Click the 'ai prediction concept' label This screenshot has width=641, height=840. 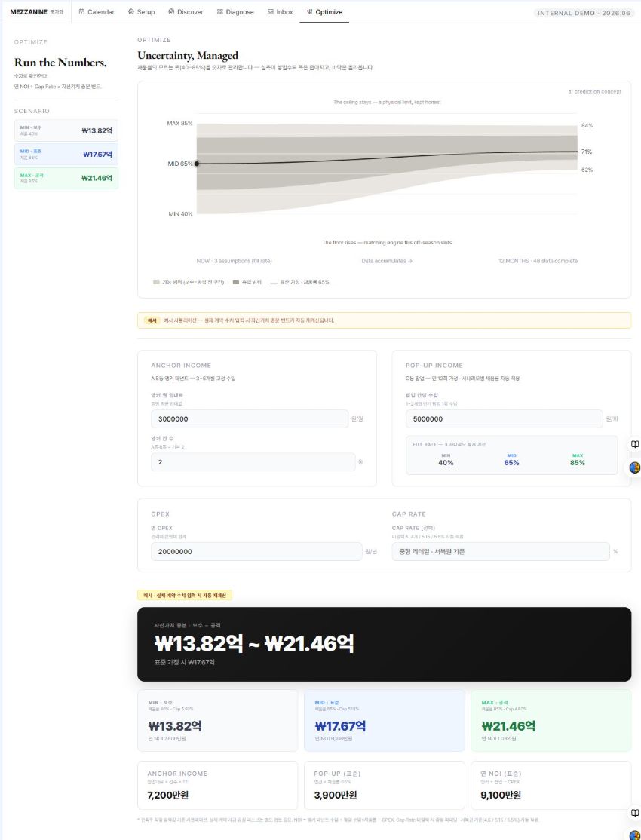pos(595,91)
